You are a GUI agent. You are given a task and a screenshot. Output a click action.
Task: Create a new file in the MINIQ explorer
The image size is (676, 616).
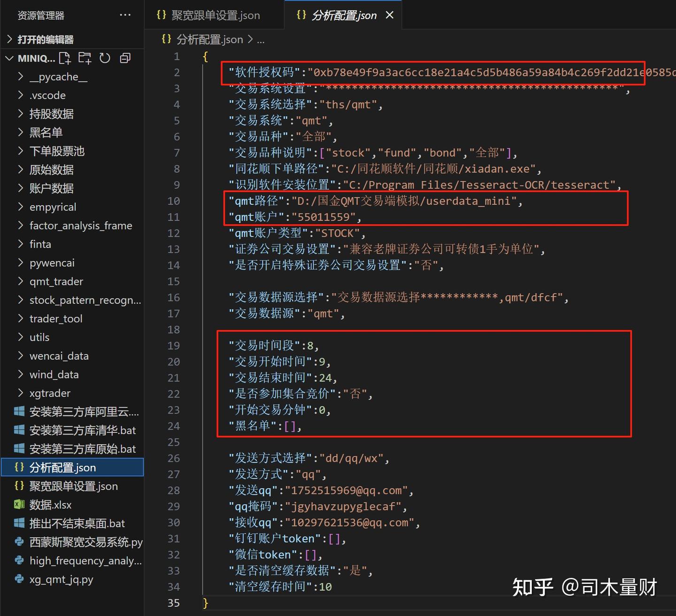65,58
